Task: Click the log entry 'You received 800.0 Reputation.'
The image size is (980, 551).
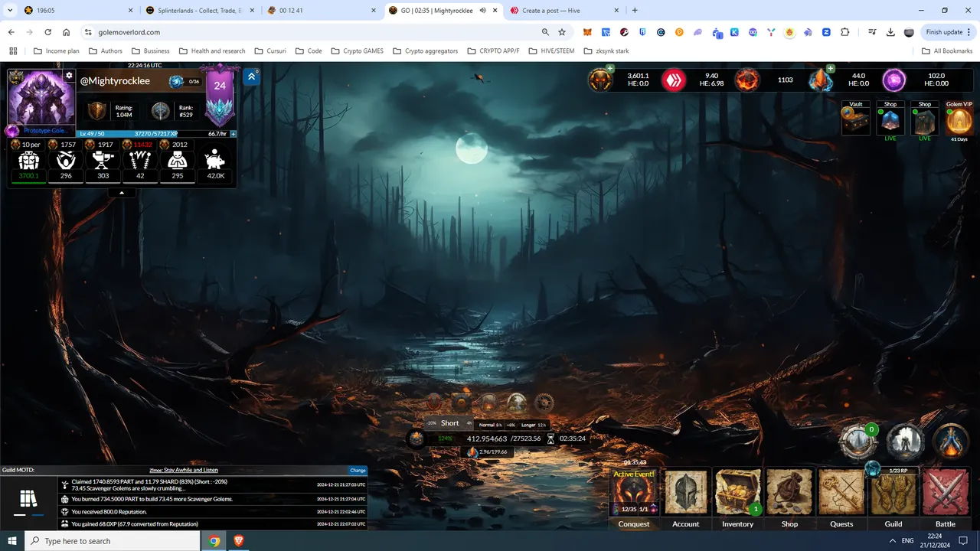Action: pos(213,511)
